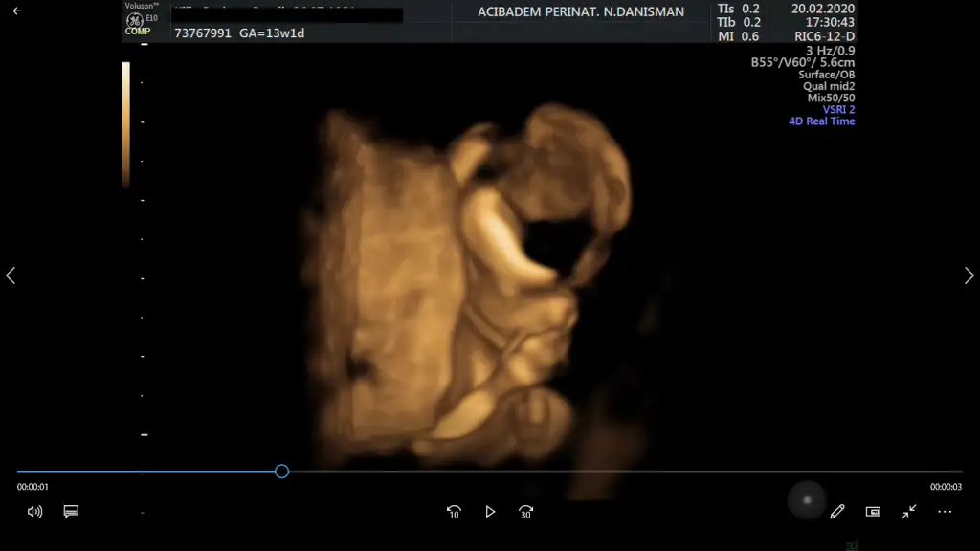Go to the previous video with left chevron
Image resolution: width=980 pixels, height=551 pixels.
(x=11, y=275)
